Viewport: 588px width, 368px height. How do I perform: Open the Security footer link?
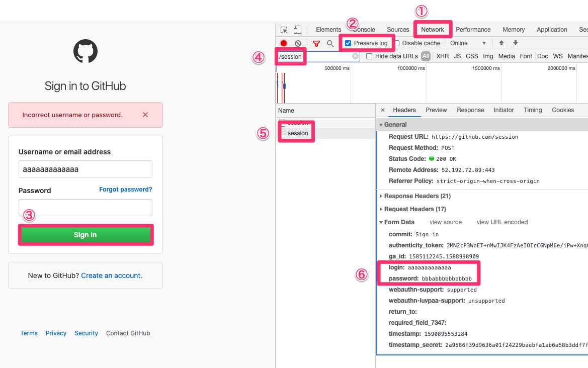tap(86, 333)
